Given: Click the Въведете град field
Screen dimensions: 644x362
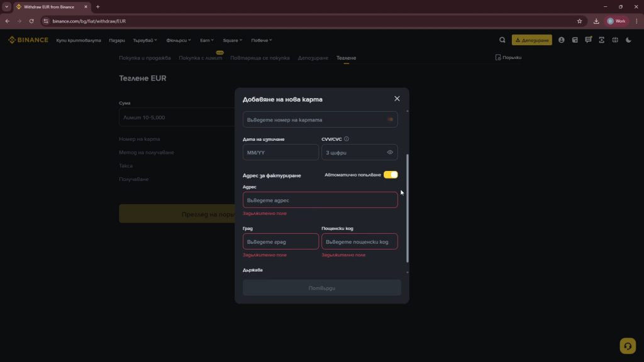Looking at the screenshot, I should [280, 241].
